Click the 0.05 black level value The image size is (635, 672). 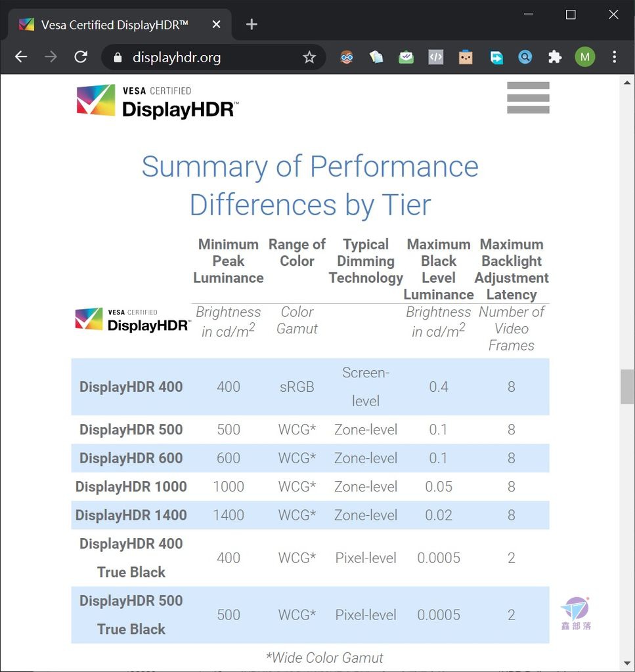pyautogui.click(x=439, y=486)
